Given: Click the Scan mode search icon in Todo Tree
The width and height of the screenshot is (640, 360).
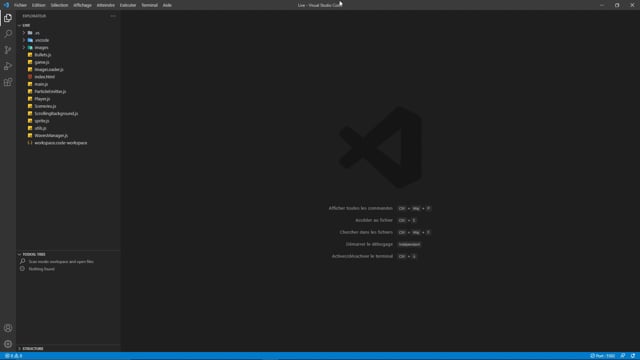Looking at the screenshot, I should click(22, 261).
